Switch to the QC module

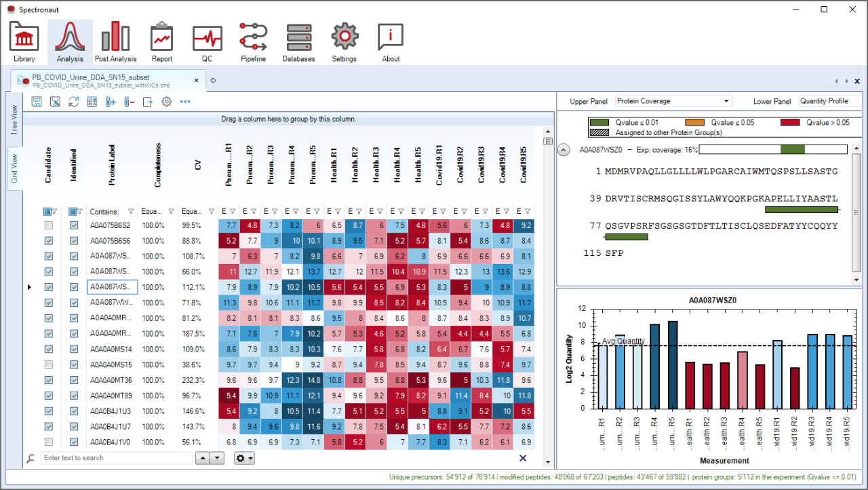point(207,39)
